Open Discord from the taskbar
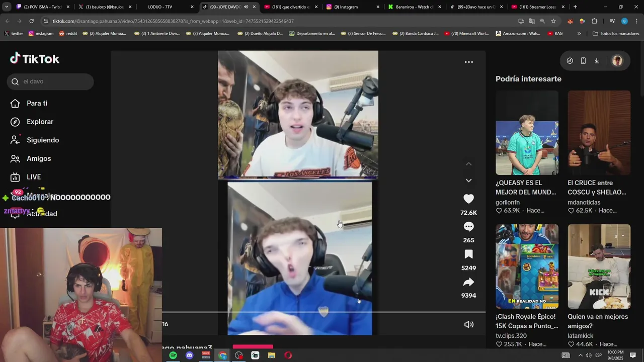The height and width of the screenshot is (362, 644). coord(189,355)
